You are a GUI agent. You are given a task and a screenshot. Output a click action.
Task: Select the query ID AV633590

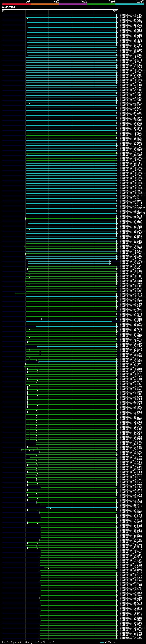[8, 8]
